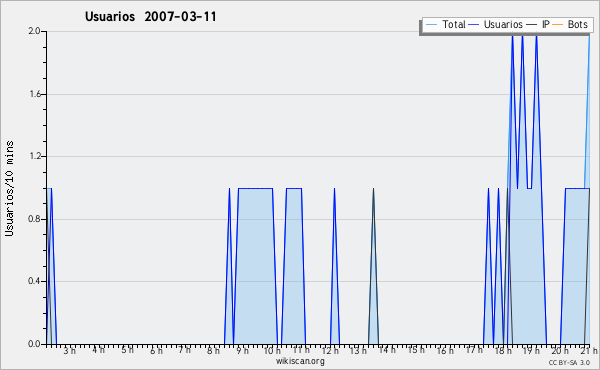Viewport: 600px width, 370px height.
Task: Click the '17 h' x-axis label
Action: point(474,349)
